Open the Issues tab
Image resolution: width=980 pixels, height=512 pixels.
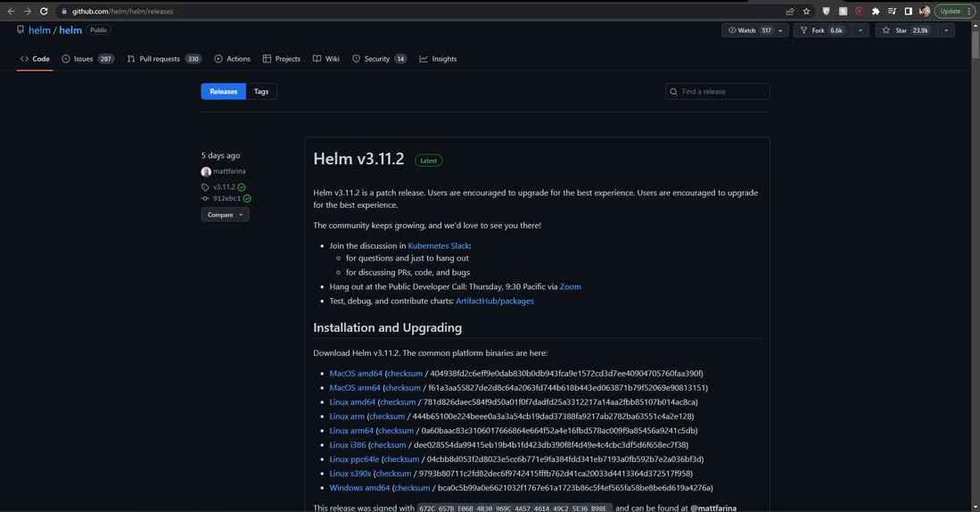[x=87, y=59]
